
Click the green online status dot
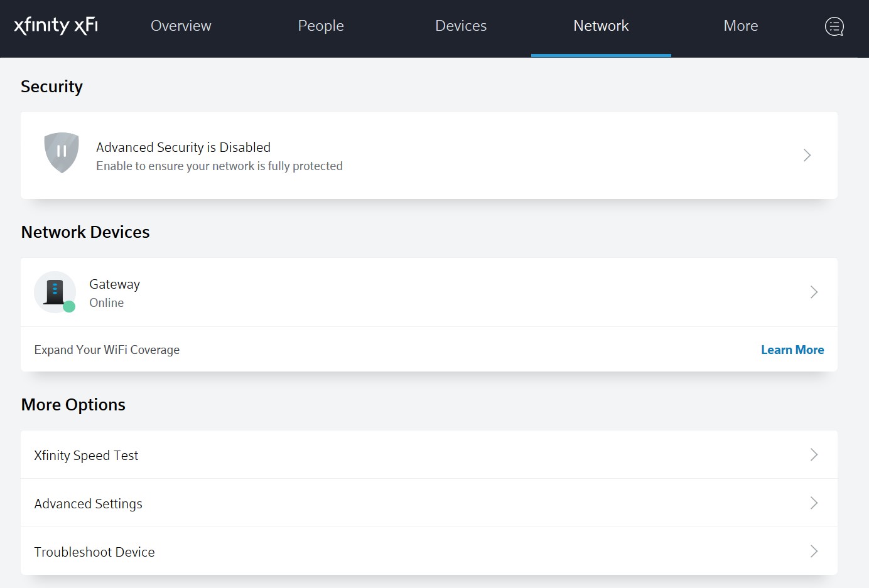[x=68, y=307]
